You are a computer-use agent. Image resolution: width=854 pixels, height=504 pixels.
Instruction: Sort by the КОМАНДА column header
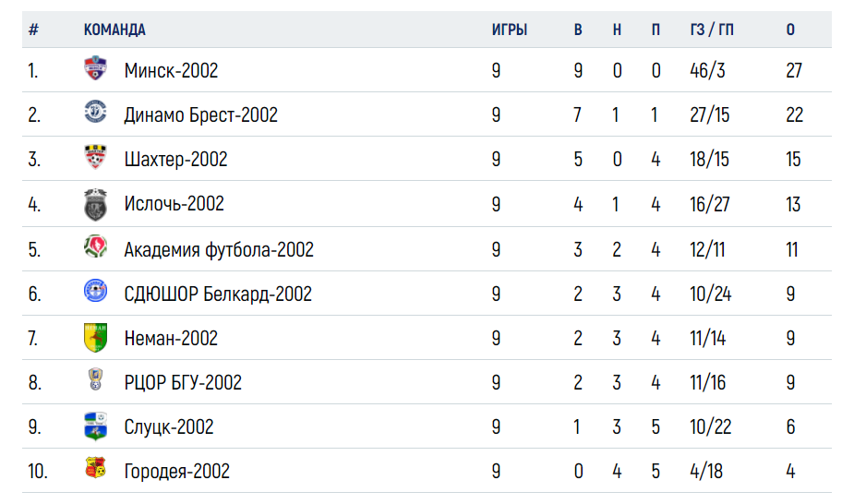[x=114, y=30]
